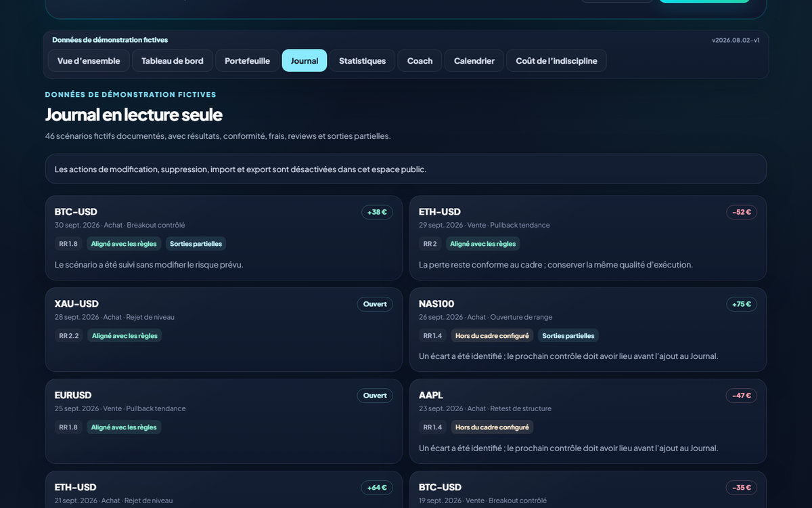This screenshot has height=508, width=812.
Task: Select the BTC-USD title dated 30 sept. 2026
Action: [x=76, y=212]
